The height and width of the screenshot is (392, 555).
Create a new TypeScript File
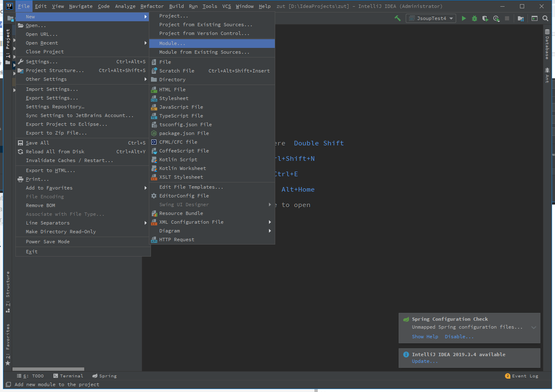pyautogui.click(x=212, y=116)
